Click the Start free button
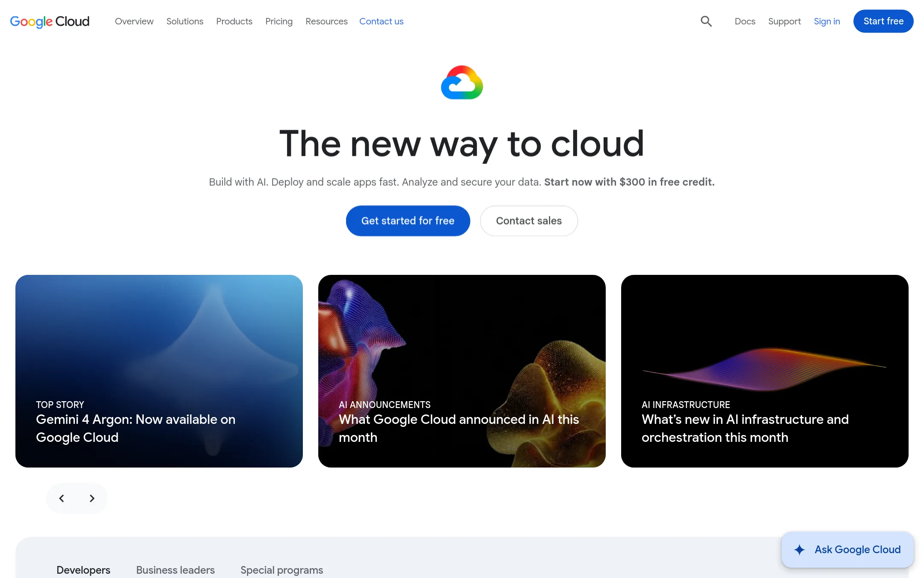 [883, 21]
